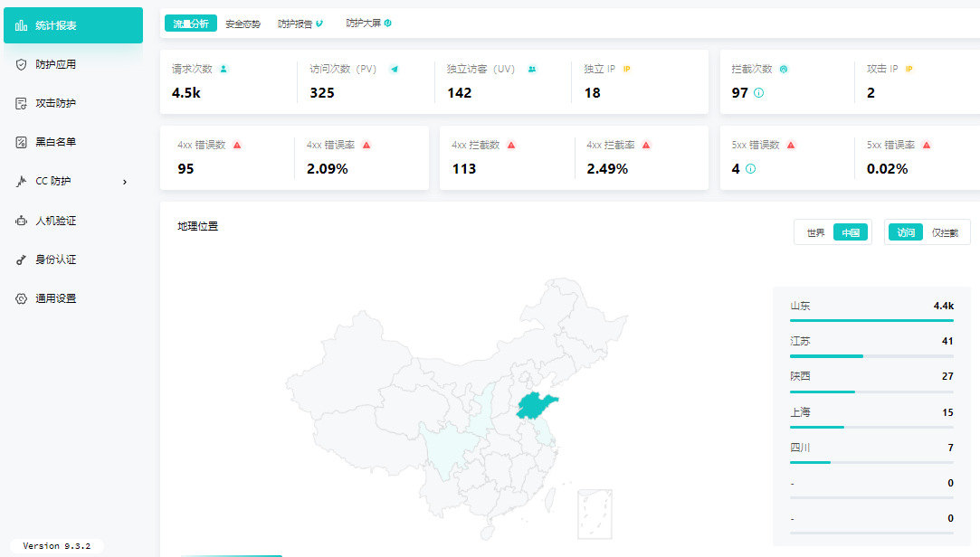Click the 0.02% 5xx error rate
Screen dimensions: 980x557
[x=888, y=169]
